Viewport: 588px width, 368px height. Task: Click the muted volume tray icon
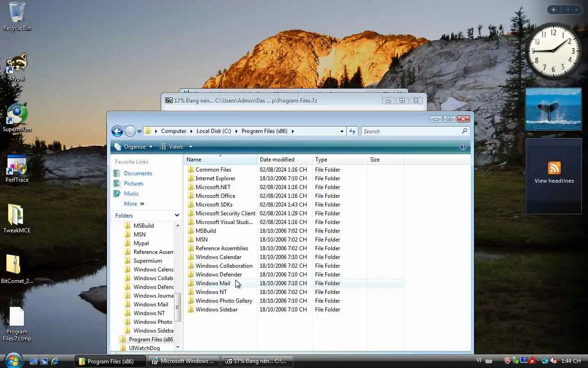pyautogui.click(x=554, y=361)
